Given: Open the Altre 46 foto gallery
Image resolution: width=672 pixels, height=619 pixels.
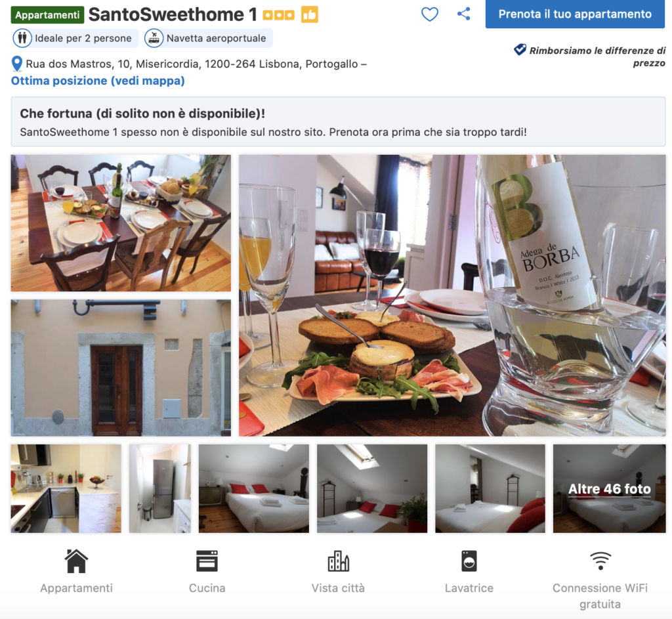Looking at the screenshot, I should [x=609, y=488].
